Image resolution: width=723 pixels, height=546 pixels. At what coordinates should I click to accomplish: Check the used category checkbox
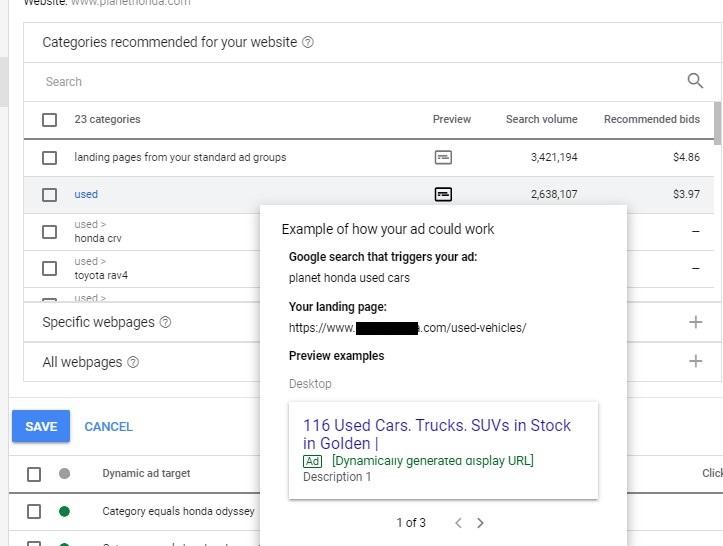pos(49,195)
